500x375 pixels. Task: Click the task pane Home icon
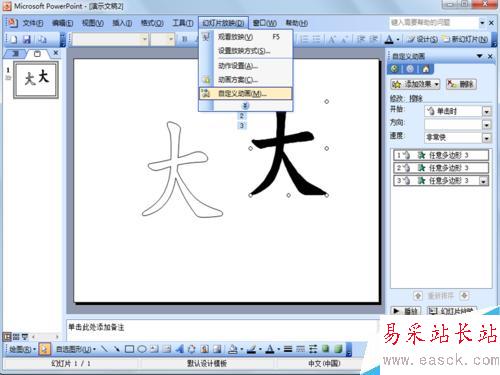tap(426, 69)
